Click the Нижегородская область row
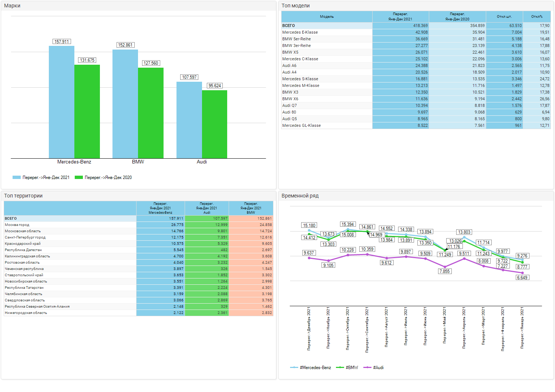The width and height of the screenshot is (555, 392). pos(138,313)
